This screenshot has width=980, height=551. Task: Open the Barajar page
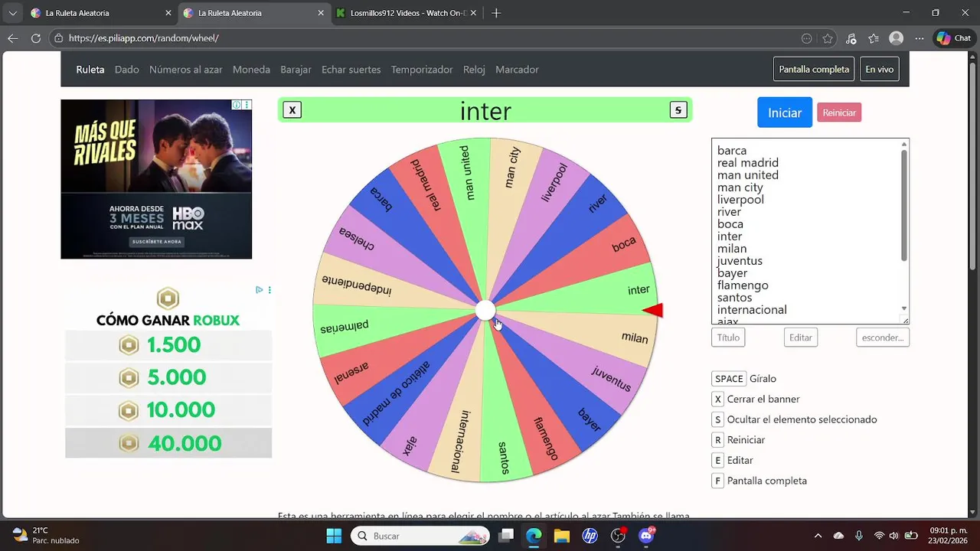coord(296,69)
